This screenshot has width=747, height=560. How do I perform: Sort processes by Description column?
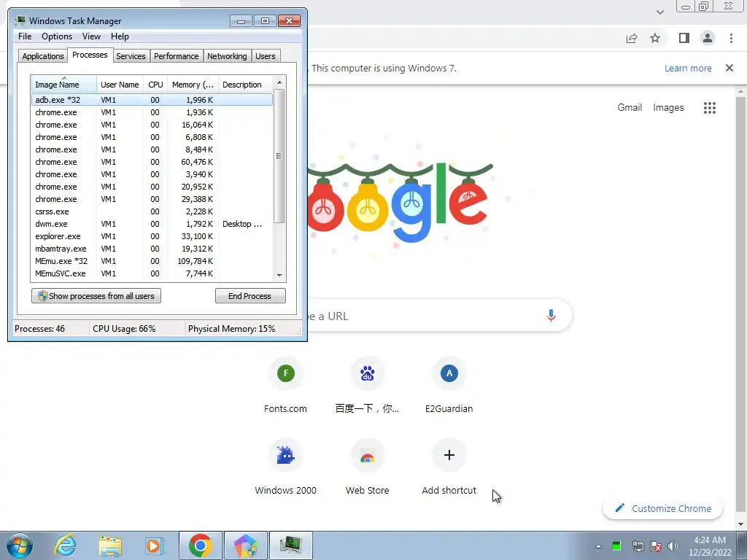coord(245,85)
